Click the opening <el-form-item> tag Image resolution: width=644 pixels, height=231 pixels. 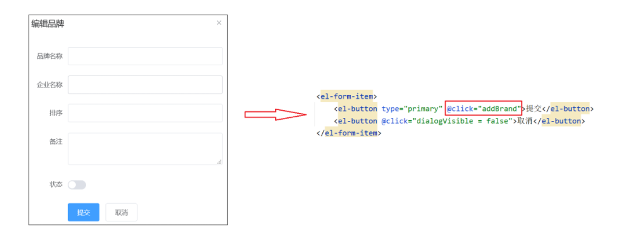pos(347,97)
